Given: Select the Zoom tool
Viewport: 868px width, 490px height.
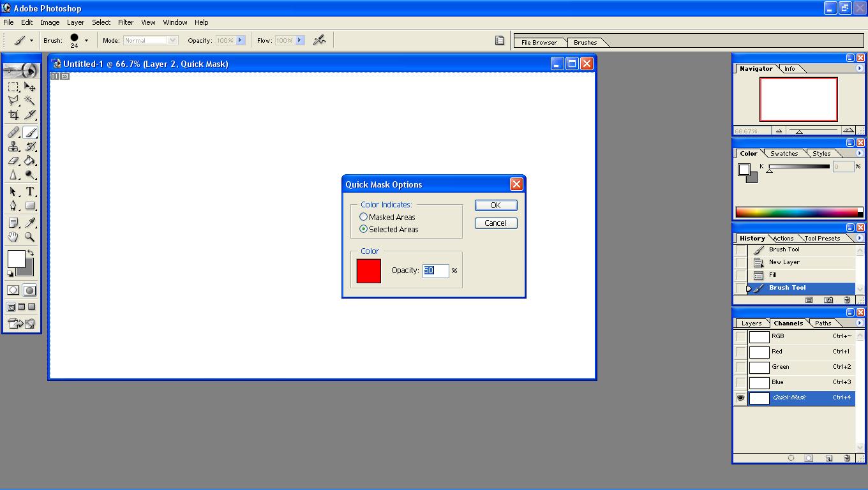Looking at the screenshot, I should [x=30, y=237].
